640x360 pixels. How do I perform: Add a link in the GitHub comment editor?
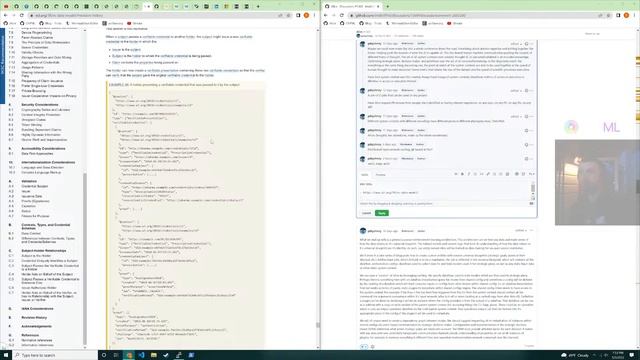pyautogui.click(x=488, y=174)
